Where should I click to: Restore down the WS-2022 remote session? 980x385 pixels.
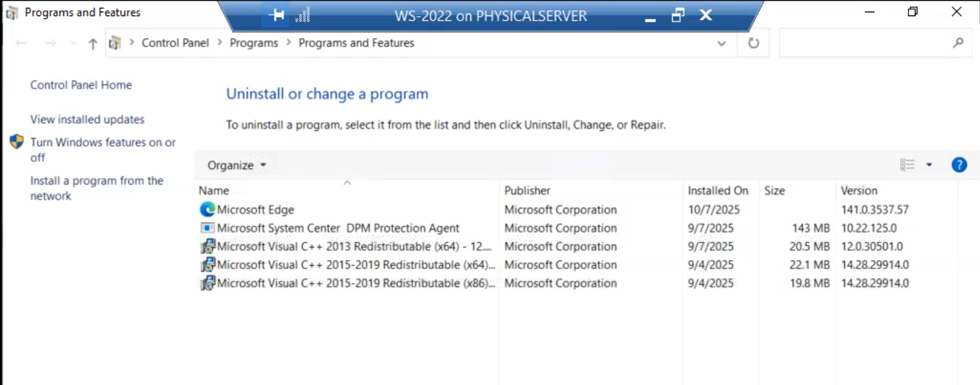678,15
